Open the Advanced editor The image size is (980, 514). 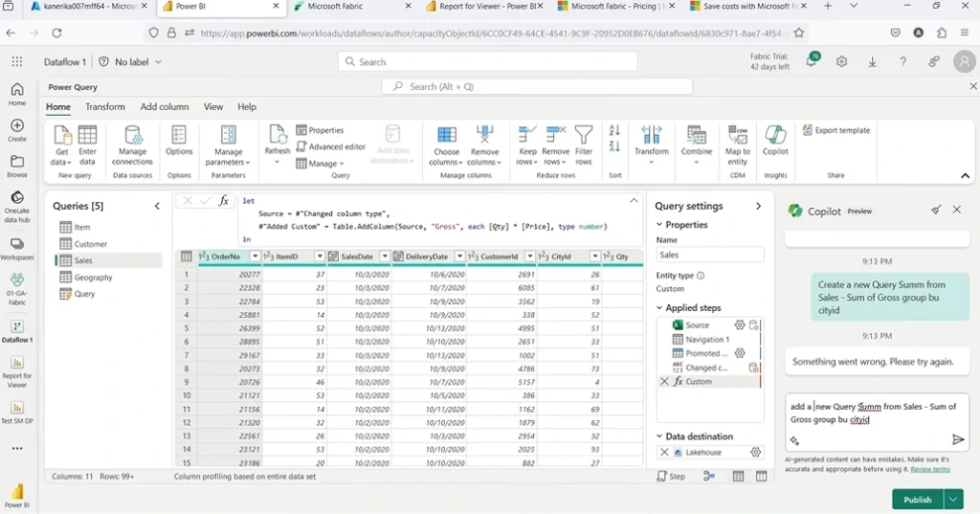pyautogui.click(x=330, y=146)
